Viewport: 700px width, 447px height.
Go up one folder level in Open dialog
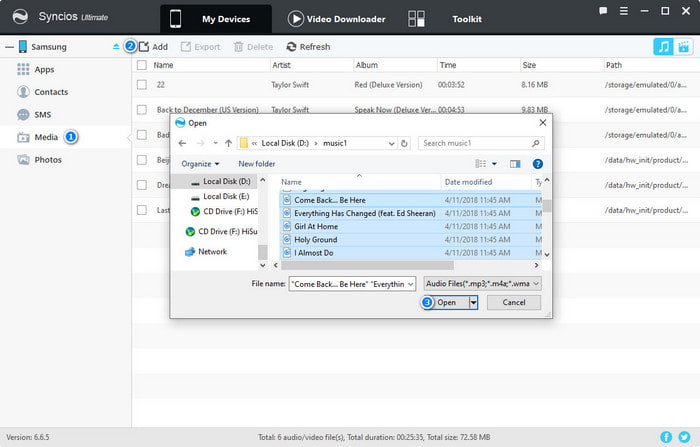coord(229,143)
